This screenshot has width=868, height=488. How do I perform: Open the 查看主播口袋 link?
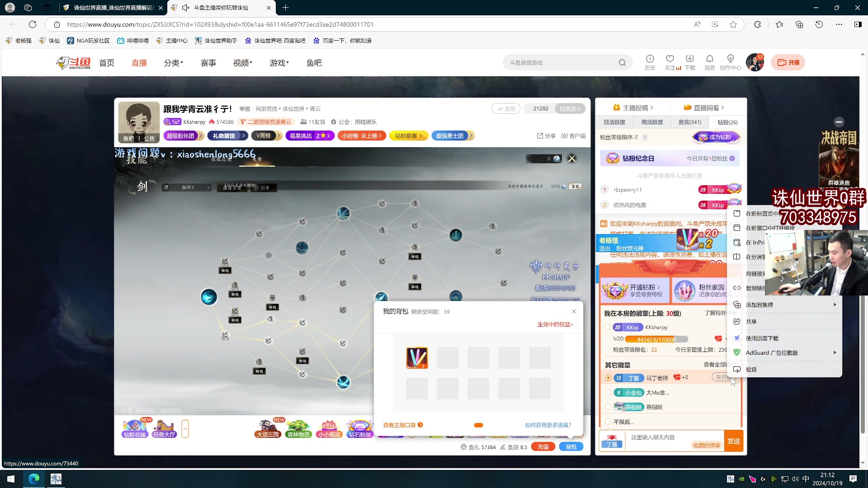403,425
